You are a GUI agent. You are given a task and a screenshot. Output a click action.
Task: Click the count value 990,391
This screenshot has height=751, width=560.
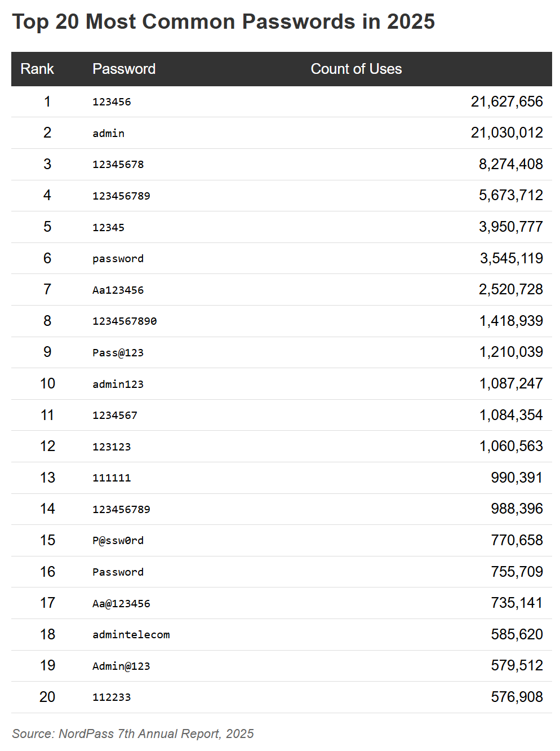coord(517,478)
